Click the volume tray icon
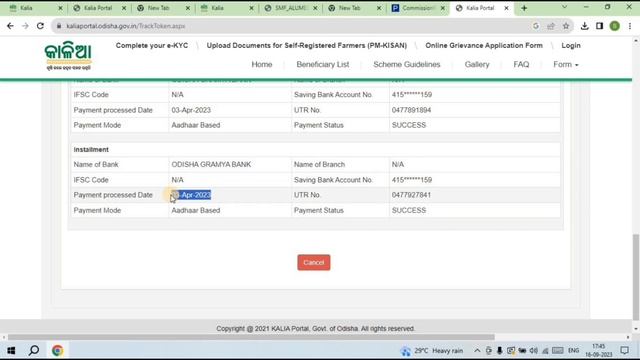Screen dimensions: 640x360 533,351
